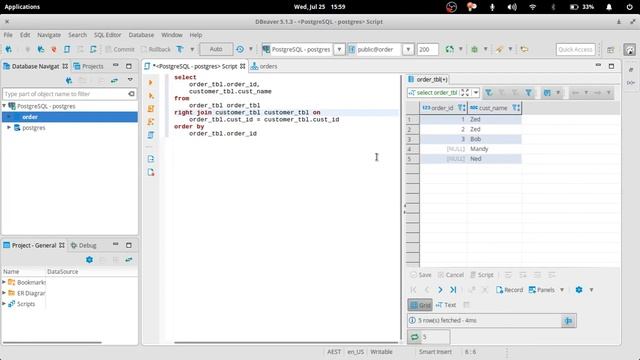Click the apply filter icon in results toolbar
Viewport: 640px width, 360px height.
[488, 93]
